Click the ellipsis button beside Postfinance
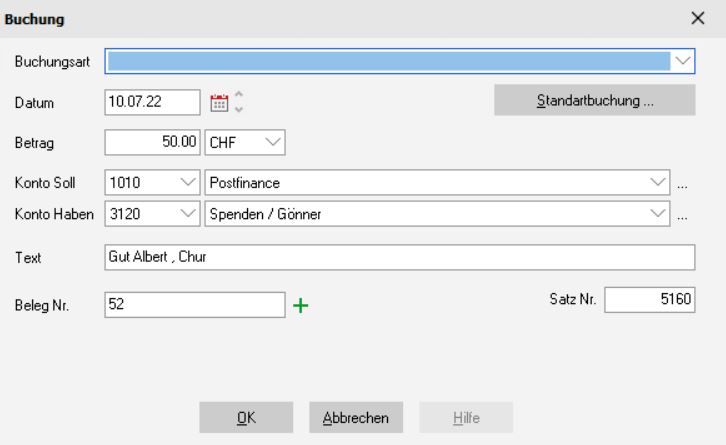726x445 pixels. (x=684, y=184)
